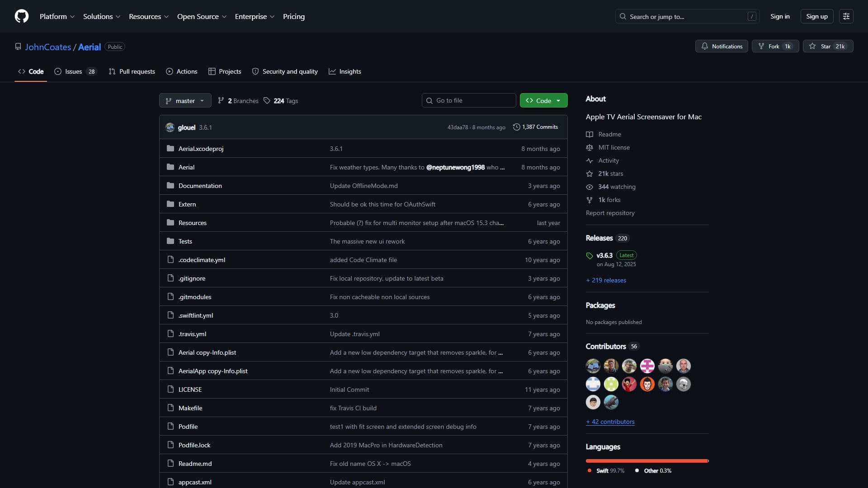Open the Security and quality tab

pyautogui.click(x=285, y=71)
